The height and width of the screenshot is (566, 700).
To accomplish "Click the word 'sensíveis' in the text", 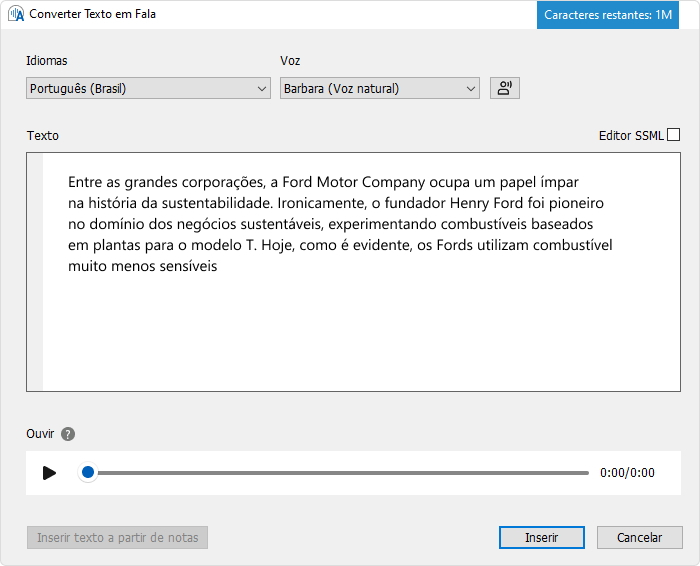I will pyautogui.click(x=188, y=266).
